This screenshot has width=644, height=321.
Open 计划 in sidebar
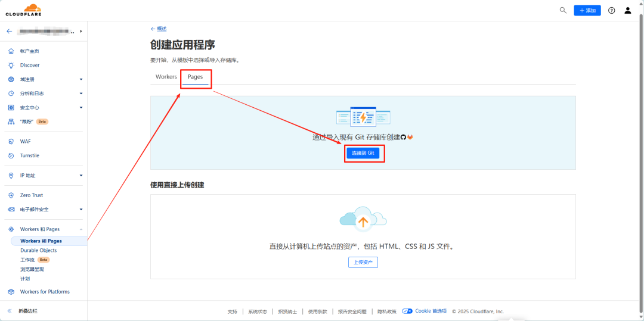click(x=25, y=279)
